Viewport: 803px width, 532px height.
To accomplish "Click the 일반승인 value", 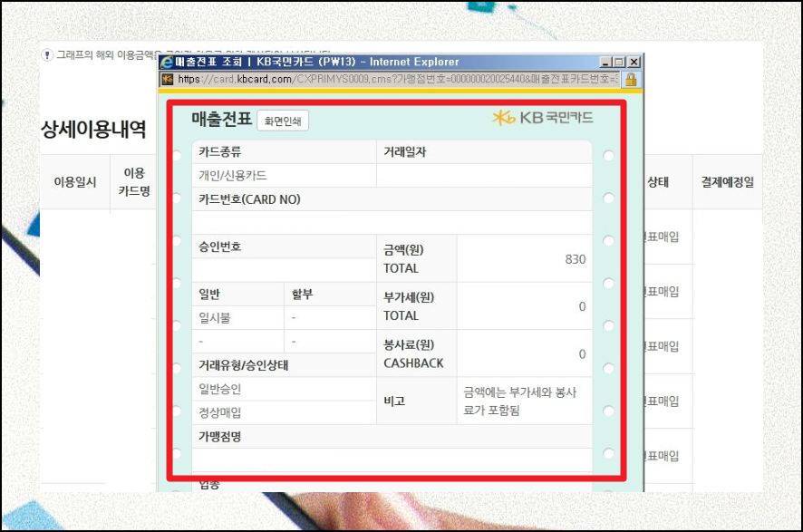I will 219,389.
